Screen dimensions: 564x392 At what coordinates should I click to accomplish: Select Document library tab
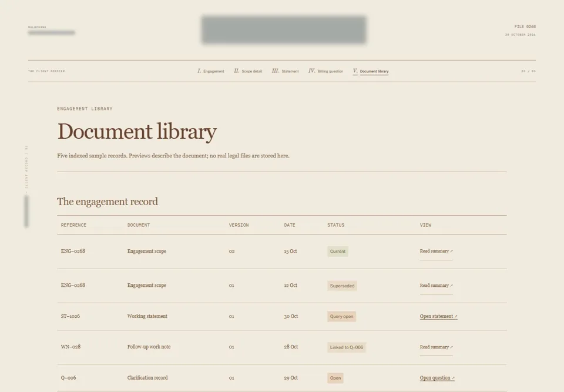[x=371, y=71]
